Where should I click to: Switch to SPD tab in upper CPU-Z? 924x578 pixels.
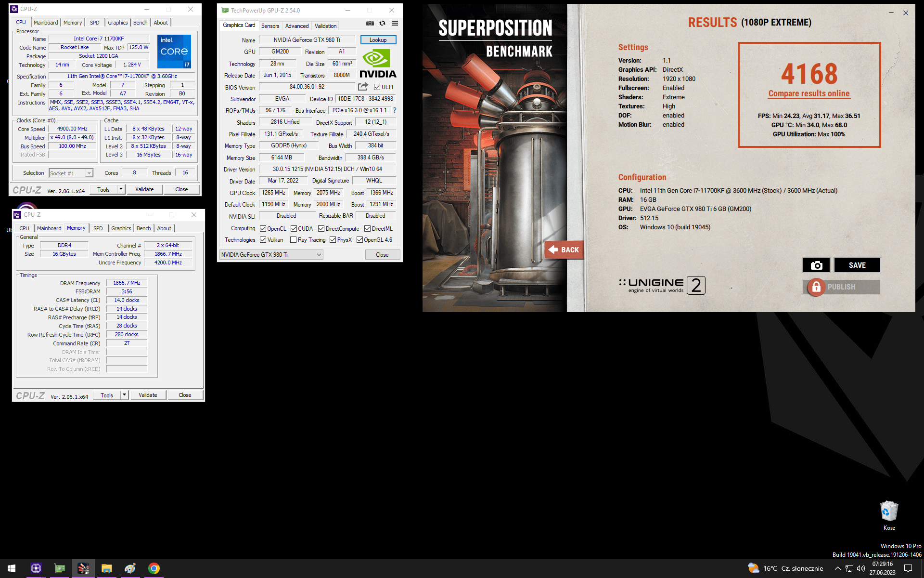click(x=95, y=23)
